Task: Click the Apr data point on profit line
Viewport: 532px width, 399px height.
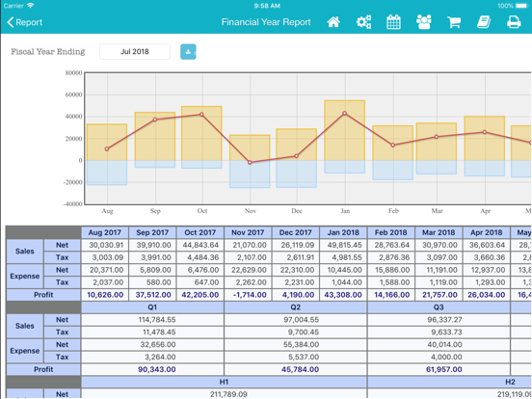Action: 485,132
